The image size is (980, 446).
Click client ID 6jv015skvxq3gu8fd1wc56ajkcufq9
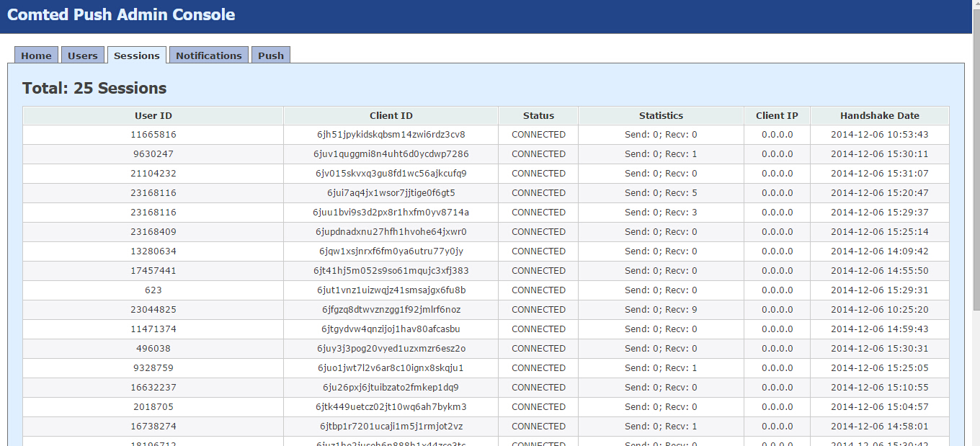coord(391,174)
